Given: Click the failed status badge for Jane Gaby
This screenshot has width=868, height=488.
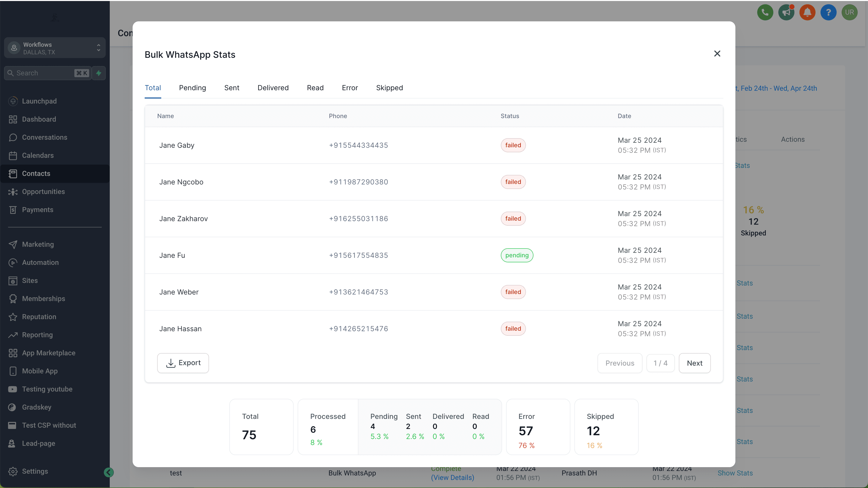Looking at the screenshot, I should pos(513,145).
